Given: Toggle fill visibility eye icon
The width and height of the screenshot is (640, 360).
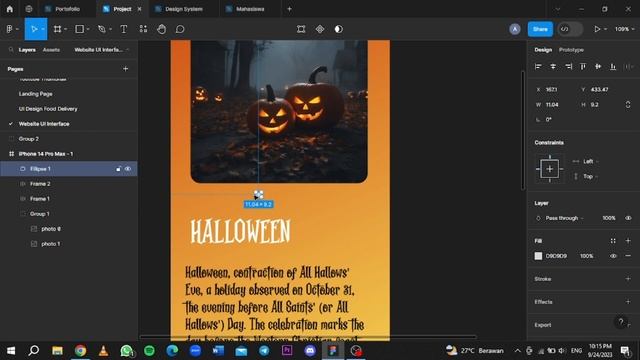Looking at the screenshot, I should click(x=613, y=256).
